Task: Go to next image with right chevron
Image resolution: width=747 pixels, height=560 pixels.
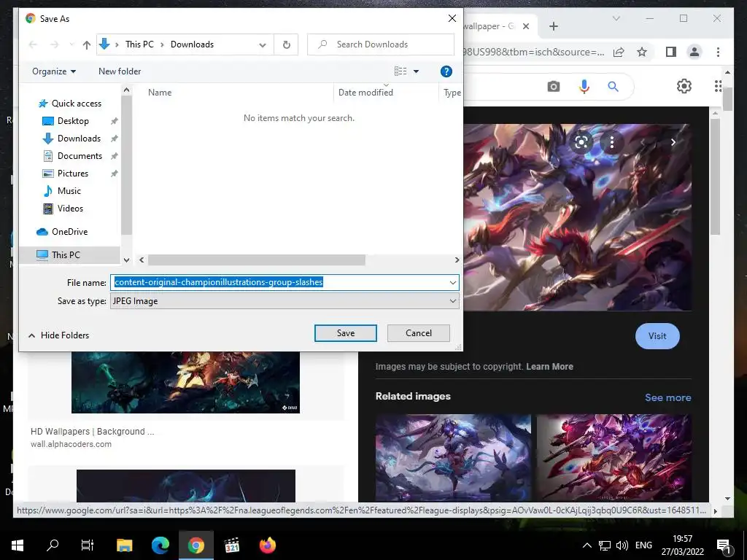Action: click(673, 142)
